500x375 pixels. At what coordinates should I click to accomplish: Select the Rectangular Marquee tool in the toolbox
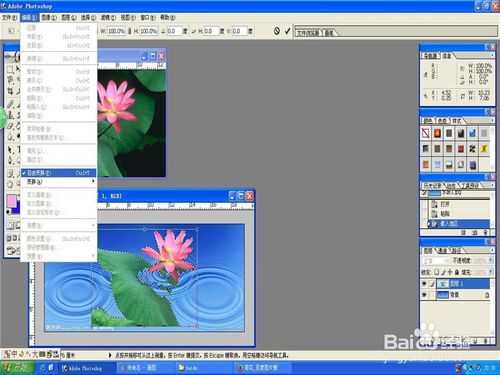pyautogui.click(x=10, y=69)
